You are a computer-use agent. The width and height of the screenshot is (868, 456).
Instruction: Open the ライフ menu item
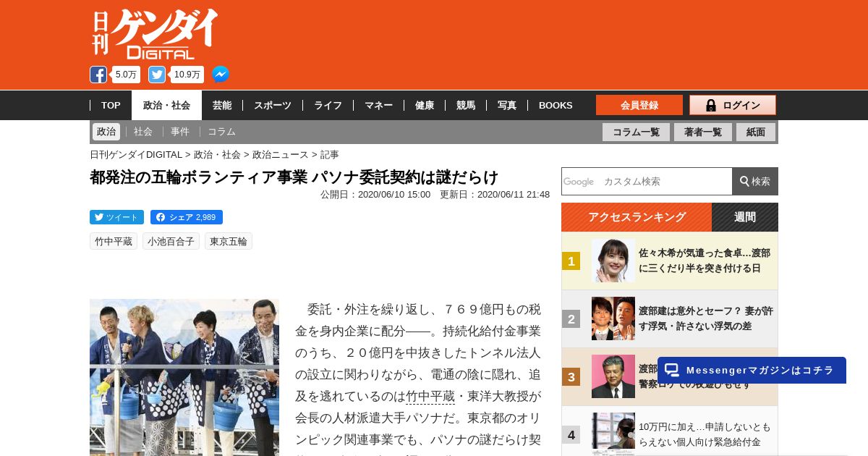click(x=328, y=106)
